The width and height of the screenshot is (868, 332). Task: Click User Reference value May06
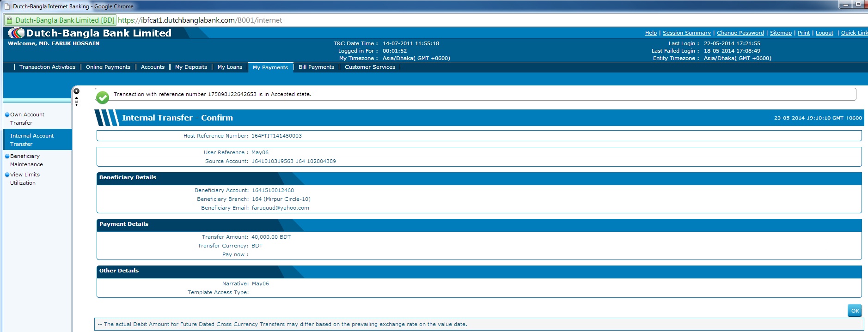coord(260,152)
